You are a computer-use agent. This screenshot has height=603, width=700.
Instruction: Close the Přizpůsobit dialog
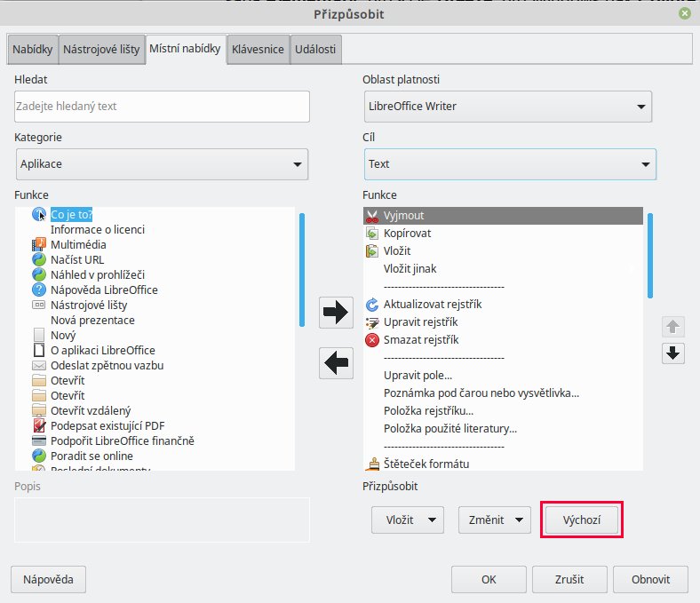pos(685,13)
